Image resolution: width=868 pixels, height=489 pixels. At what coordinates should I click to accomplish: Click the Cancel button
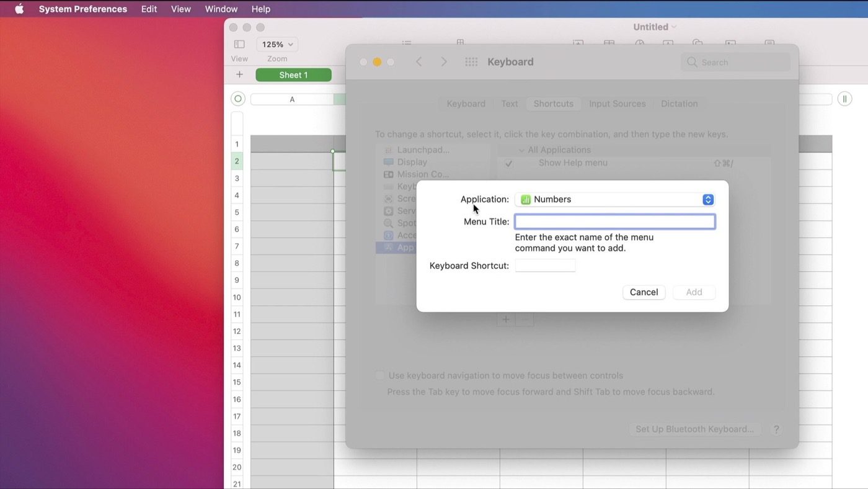pos(644,292)
